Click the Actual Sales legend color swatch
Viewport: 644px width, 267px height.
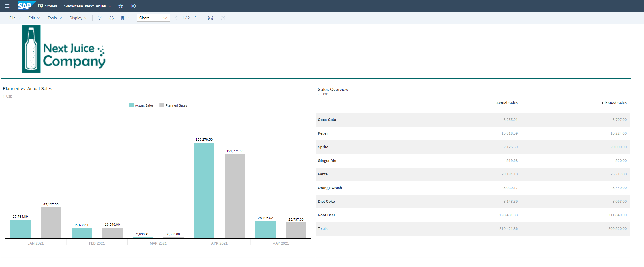(131, 105)
